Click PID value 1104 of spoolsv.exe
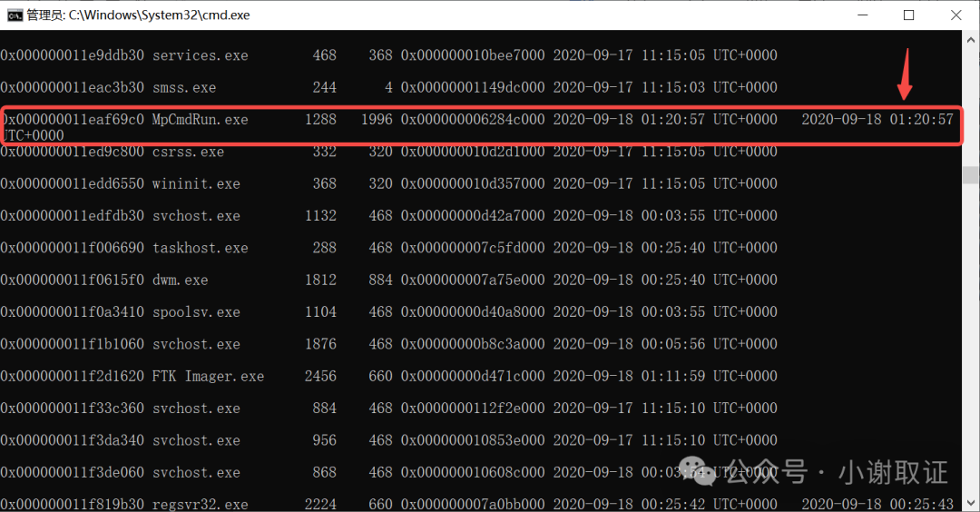The image size is (980, 512). click(x=320, y=312)
